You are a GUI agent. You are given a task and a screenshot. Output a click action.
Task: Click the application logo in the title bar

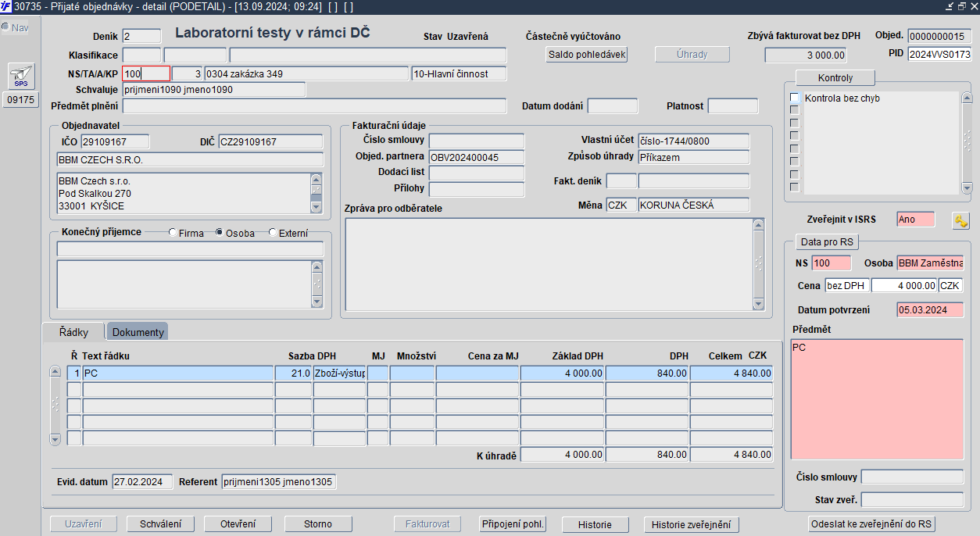pyautogui.click(x=6, y=6)
